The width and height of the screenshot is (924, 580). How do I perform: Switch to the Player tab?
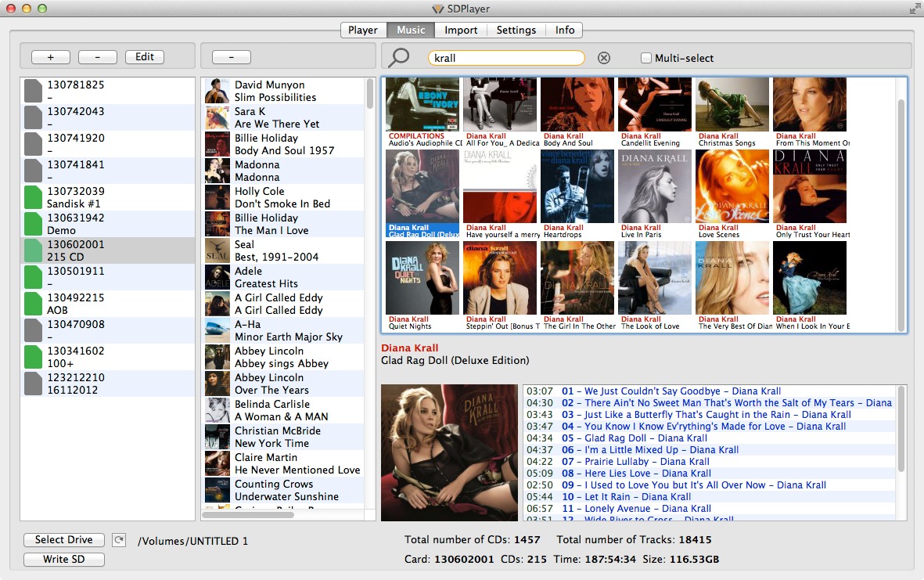point(363,30)
